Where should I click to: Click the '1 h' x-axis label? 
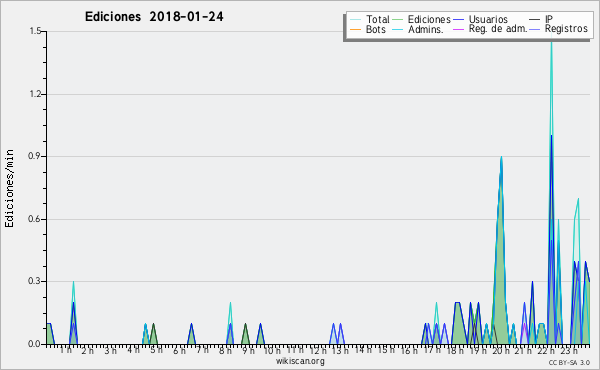(65, 350)
